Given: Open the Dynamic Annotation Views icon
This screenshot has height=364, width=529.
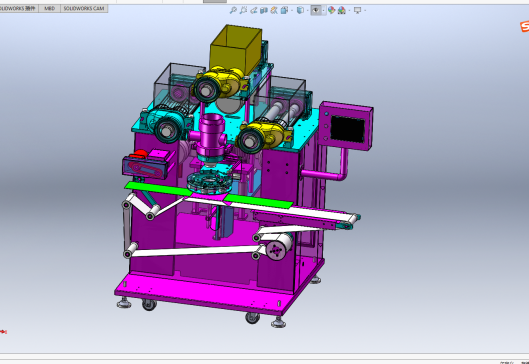Looking at the screenshot, I should click(x=274, y=10).
